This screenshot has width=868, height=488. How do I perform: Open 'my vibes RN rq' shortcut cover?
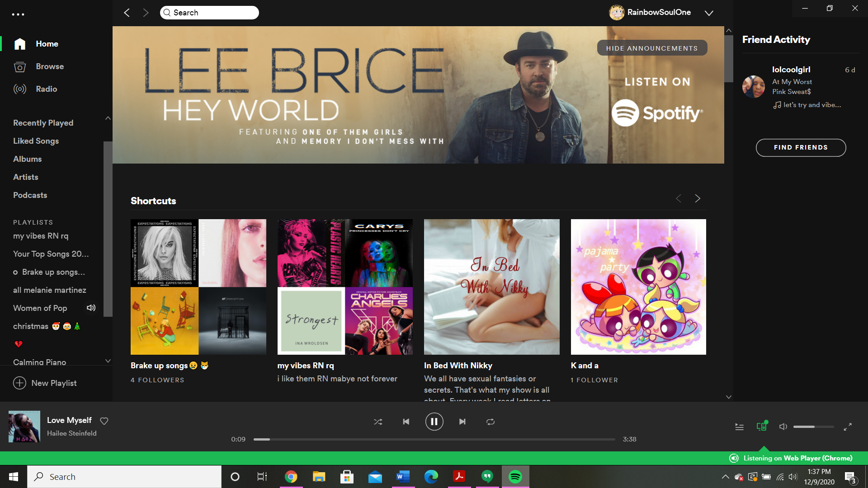[345, 287]
